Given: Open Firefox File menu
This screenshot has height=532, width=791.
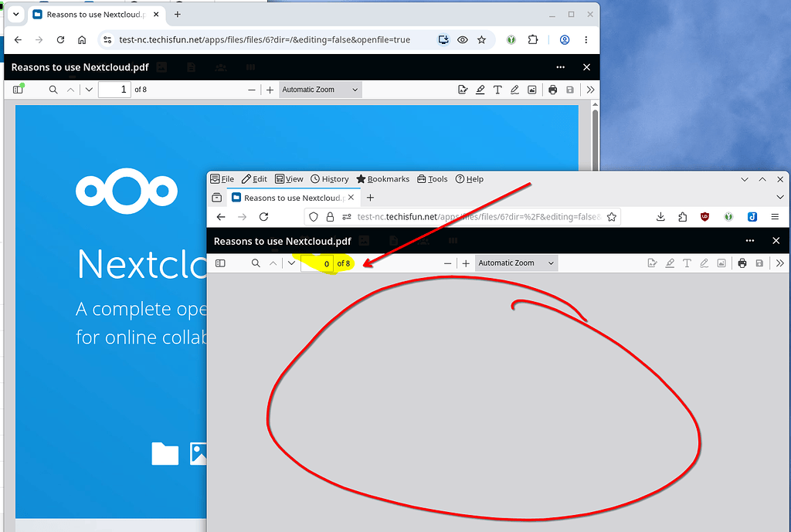Looking at the screenshot, I should pyautogui.click(x=222, y=179).
